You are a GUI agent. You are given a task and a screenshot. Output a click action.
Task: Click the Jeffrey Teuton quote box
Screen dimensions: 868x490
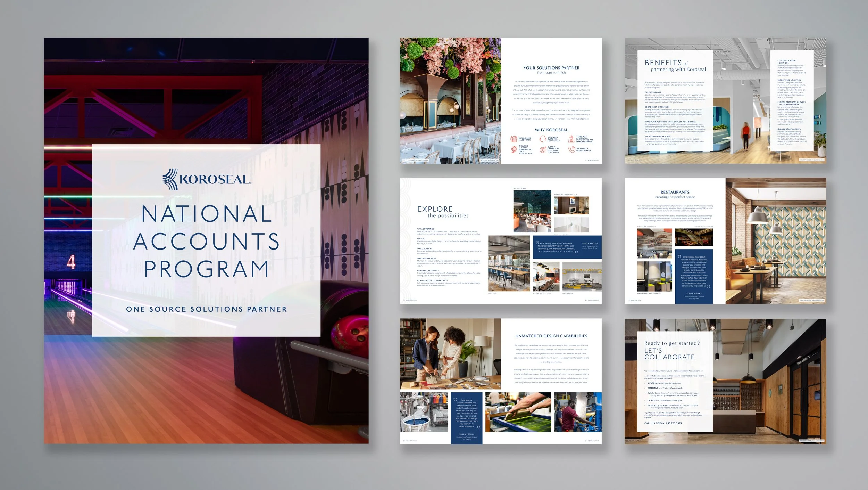pyautogui.click(x=567, y=247)
